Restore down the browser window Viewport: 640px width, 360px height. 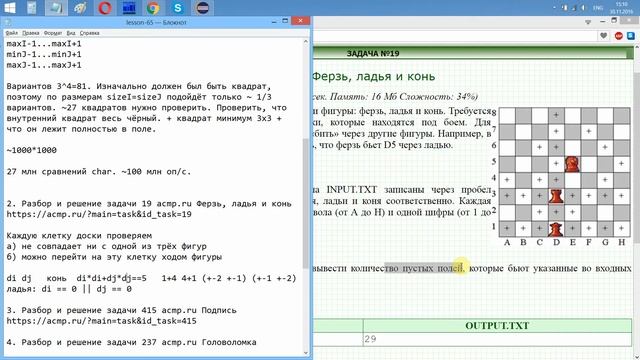coord(614,21)
